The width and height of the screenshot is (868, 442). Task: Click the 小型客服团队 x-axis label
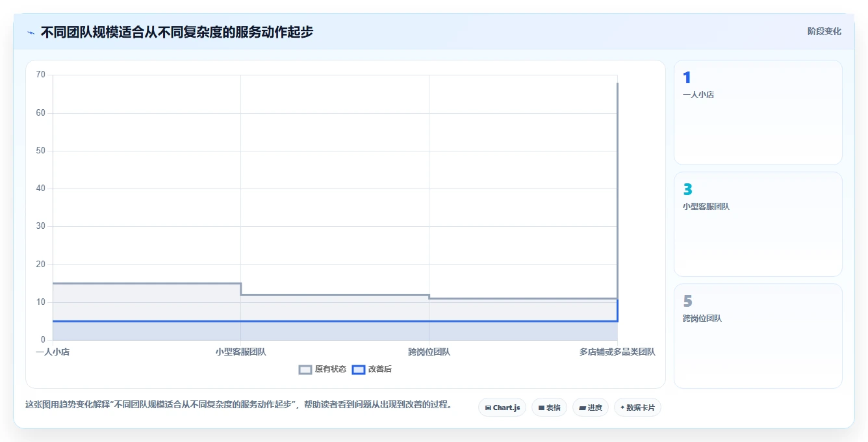tap(241, 352)
